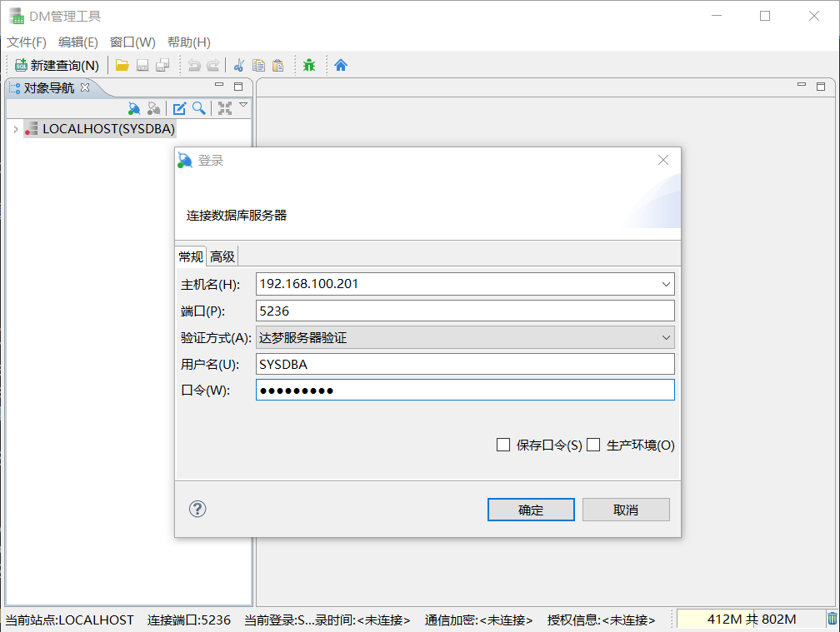Close the 对象导航 tab with its X
This screenshot has height=632, width=840.
[85, 87]
